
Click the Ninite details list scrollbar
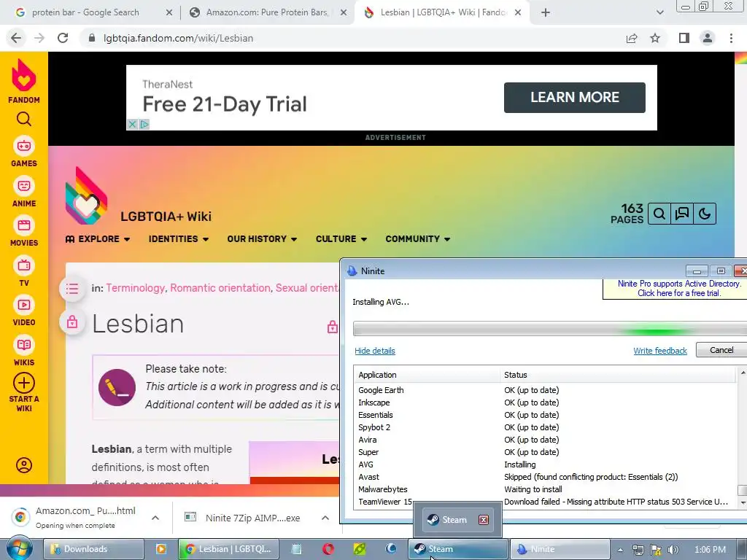tap(742, 437)
